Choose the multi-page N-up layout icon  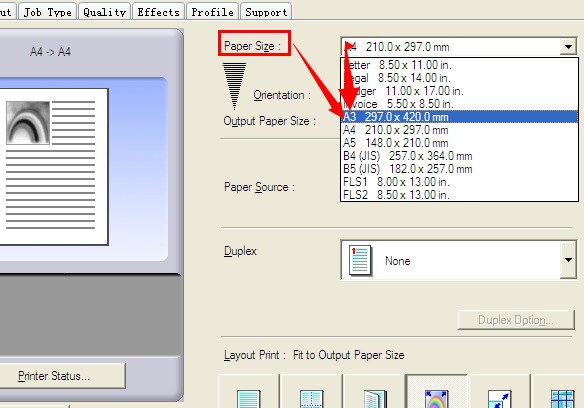click(x=311, y=399)
